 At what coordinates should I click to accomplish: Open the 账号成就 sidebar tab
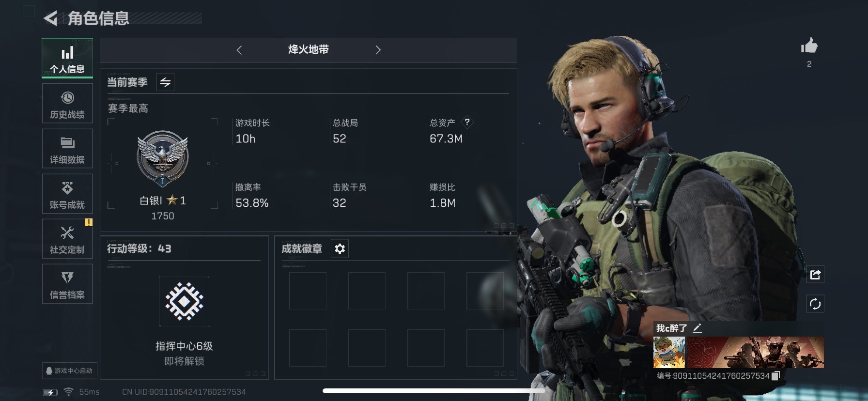tap(67, 194)
